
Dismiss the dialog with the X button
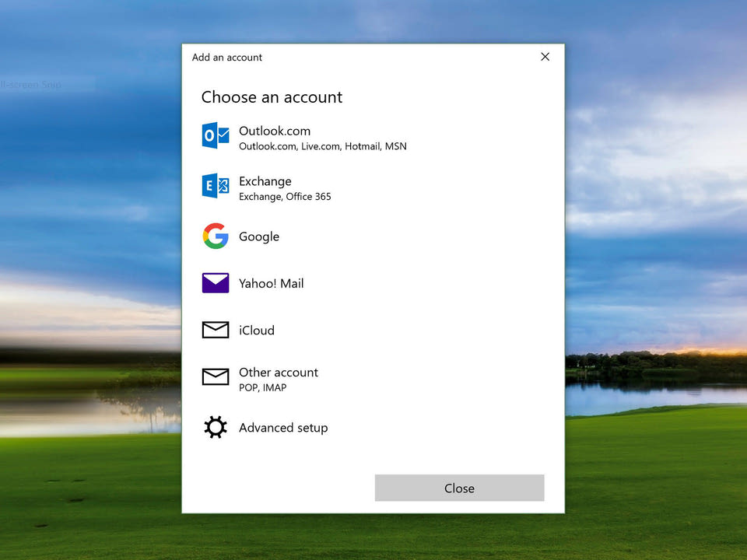545,57
